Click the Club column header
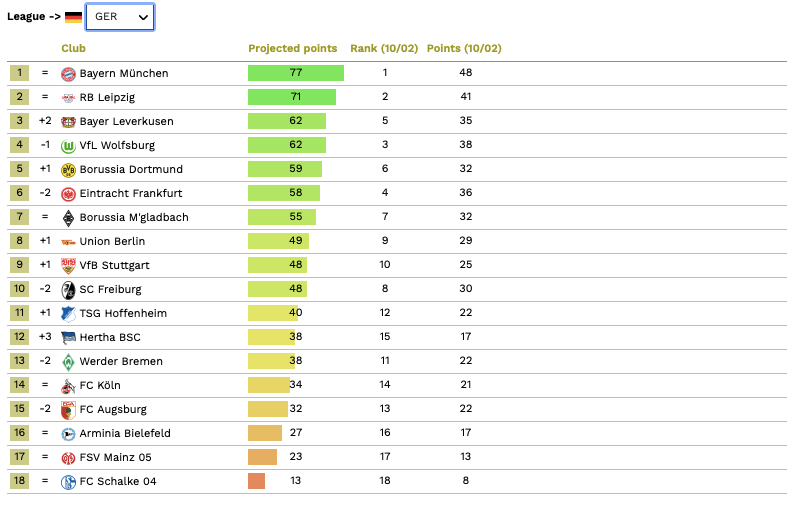800x513 pixels. (x=73, y=48)
